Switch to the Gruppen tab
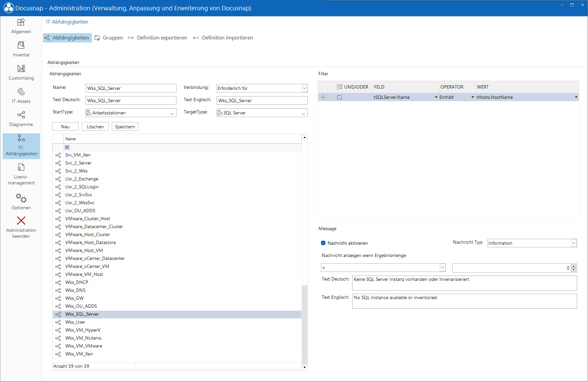The image size is (588, 382). click(x=109, y=38)
